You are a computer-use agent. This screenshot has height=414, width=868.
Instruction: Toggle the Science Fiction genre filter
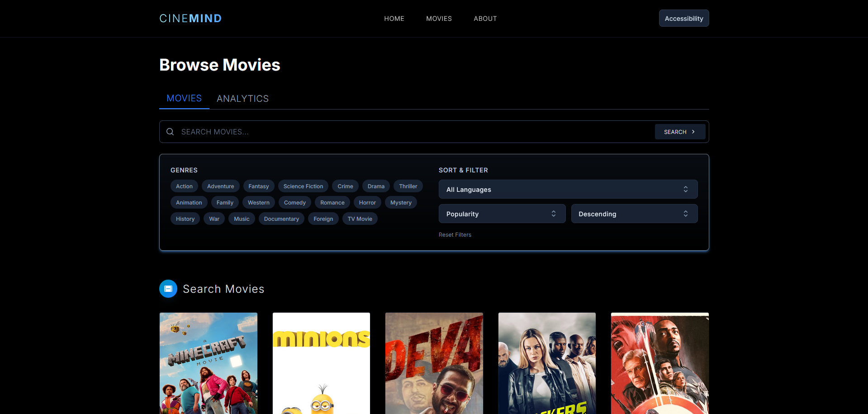tap(303, 186)
